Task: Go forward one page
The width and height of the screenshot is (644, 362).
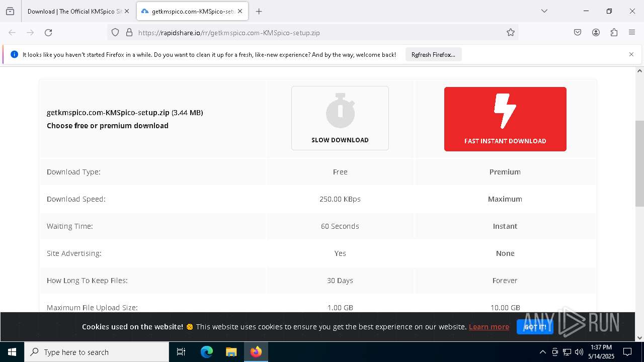Action: [30, 33]
